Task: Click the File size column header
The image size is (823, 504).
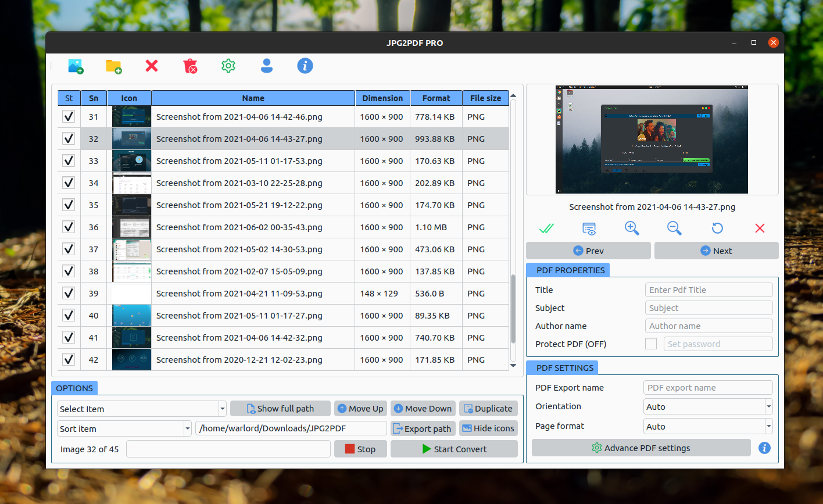Action: pos(485,98)
